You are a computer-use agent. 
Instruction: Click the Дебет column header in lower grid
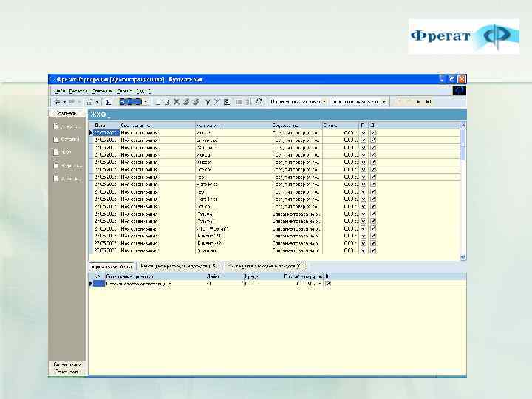pyautogui.click(x=225, y=276)
